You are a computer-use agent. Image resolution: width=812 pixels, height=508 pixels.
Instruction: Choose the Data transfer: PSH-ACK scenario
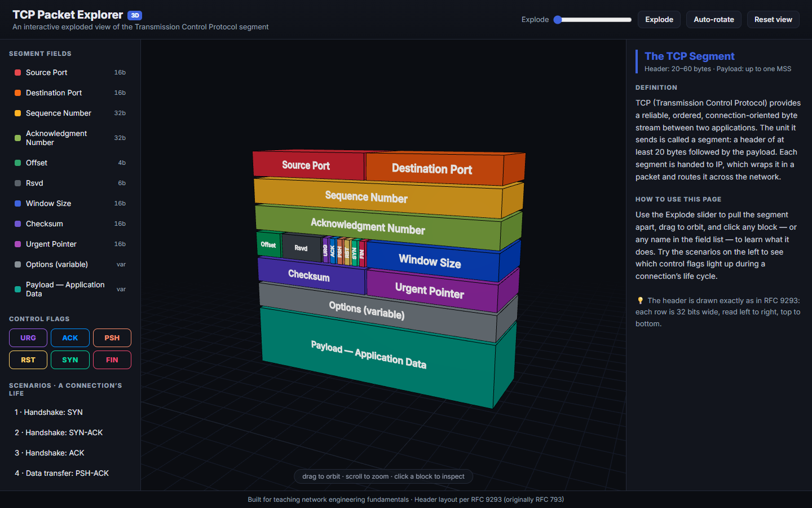tap(70, 473)
